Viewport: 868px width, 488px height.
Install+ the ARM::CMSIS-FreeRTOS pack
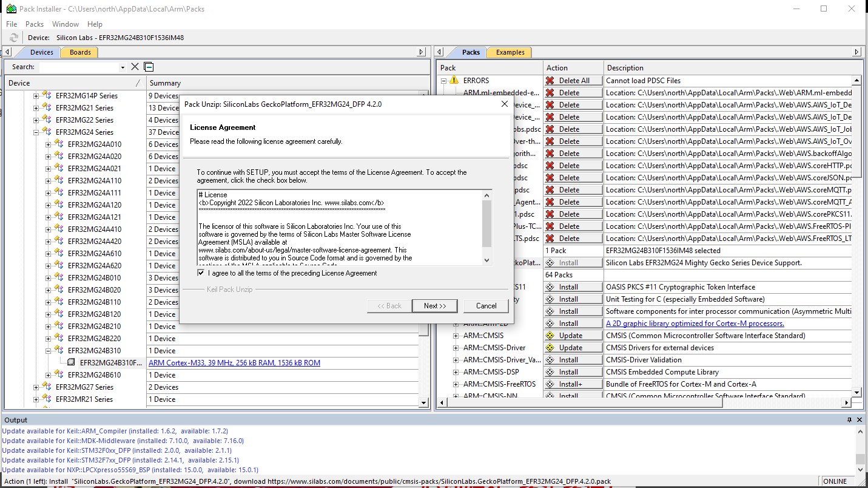[x=573, y=384]
